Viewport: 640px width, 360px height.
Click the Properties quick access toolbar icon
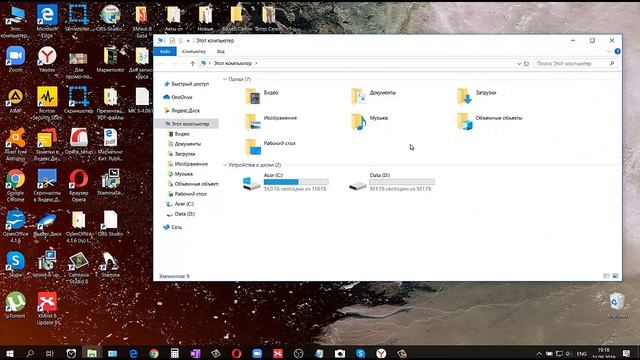(172, 40)
